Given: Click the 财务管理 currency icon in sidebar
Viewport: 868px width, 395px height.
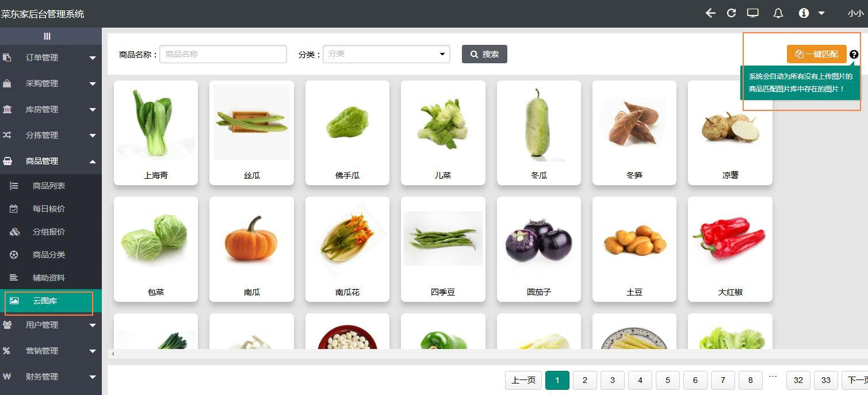Looking at the screenshot, I should [x=8, y=377].
